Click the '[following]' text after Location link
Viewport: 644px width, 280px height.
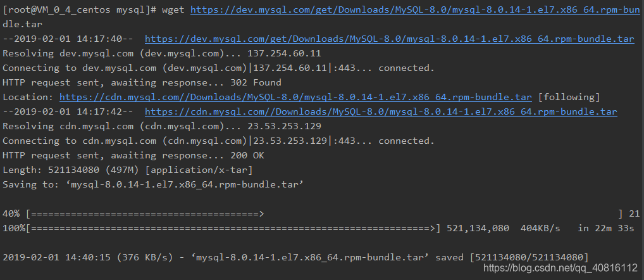[569, 97]
